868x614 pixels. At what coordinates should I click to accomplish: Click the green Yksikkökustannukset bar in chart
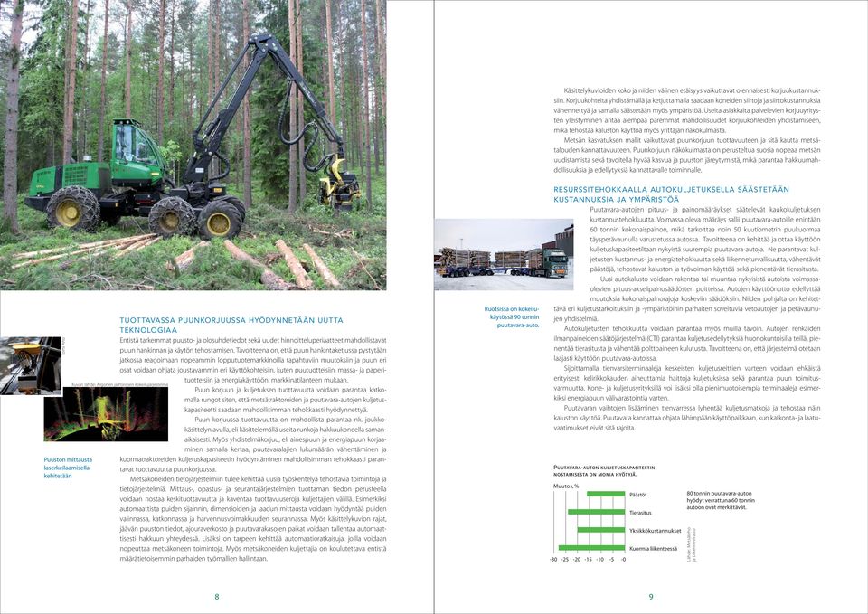point(600,530)
